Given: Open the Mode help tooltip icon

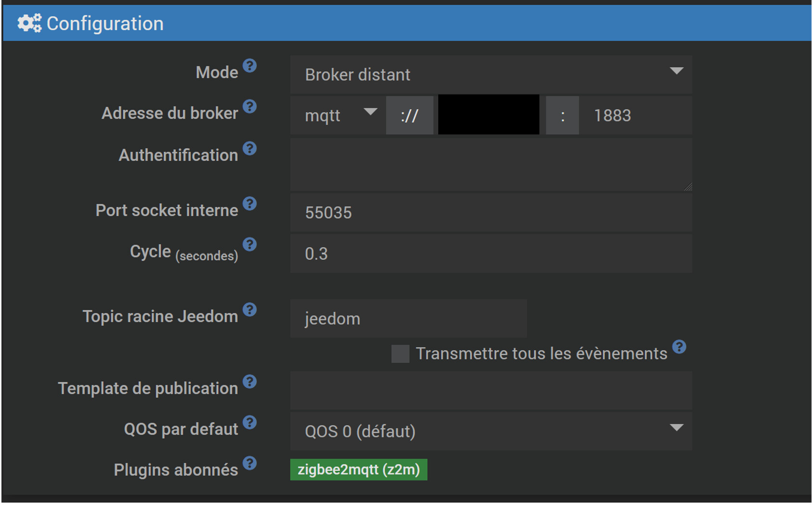Looking at the screenshot, I should coord(250,65).
